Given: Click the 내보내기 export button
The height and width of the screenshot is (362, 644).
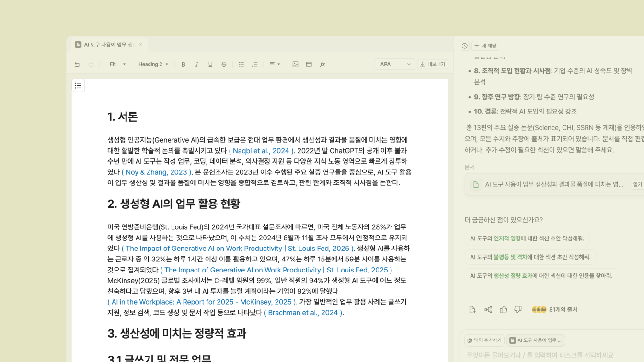Looking at the screenshot, I should point(432,64).
